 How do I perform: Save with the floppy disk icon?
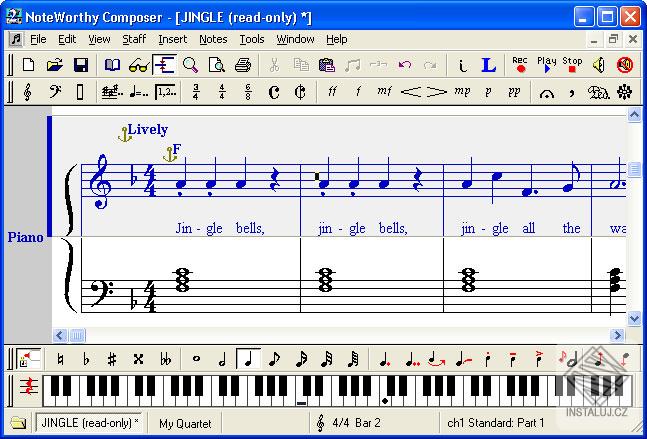coord(80,65)
